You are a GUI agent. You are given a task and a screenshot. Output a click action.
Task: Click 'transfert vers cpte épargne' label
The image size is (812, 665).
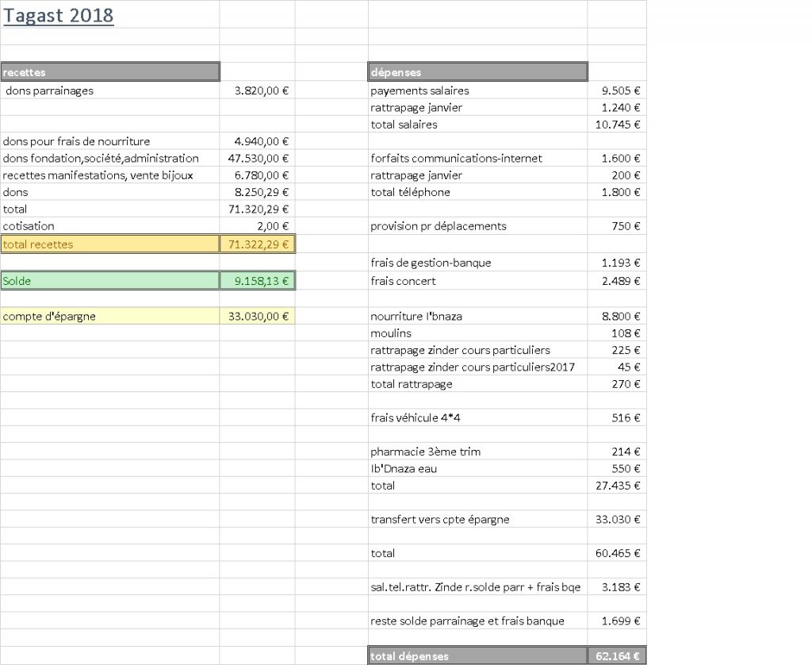439,519
